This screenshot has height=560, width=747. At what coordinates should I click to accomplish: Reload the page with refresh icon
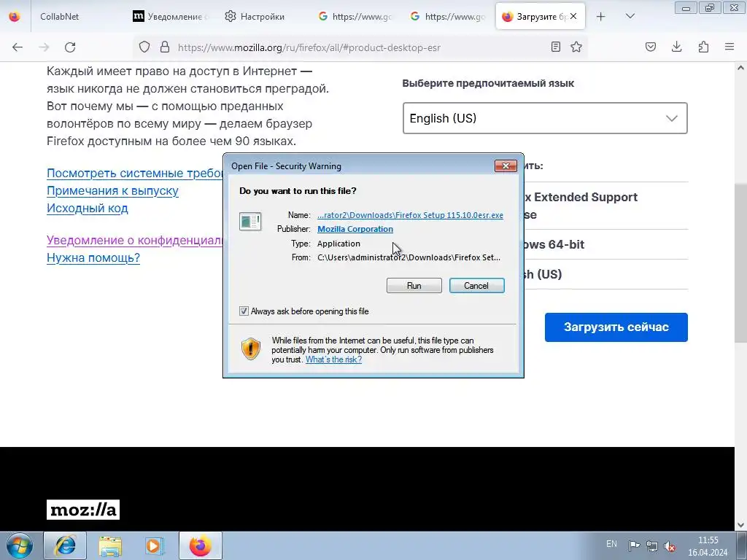point(70,47)
